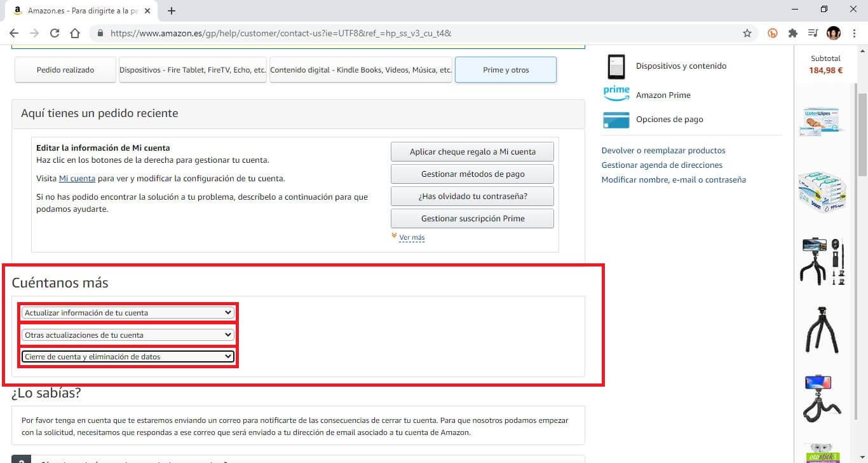Click the ¿Lo sabías? heading

46,393
